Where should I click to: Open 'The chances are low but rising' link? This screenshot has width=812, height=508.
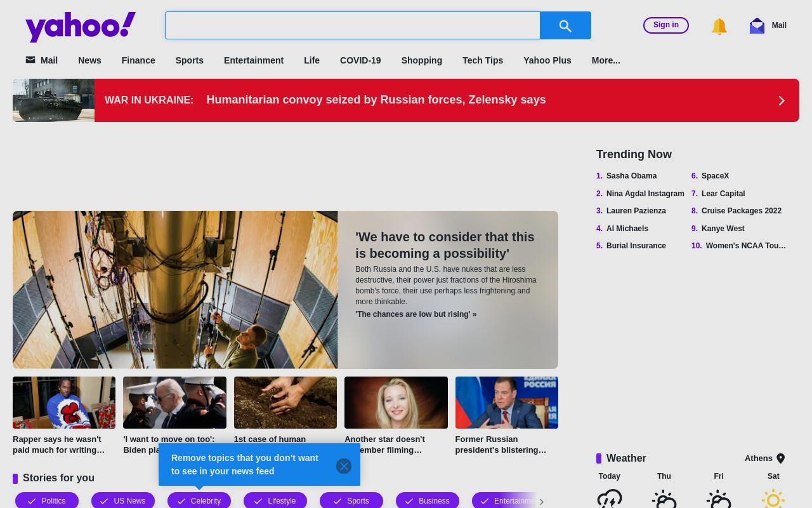coord(416,314)
